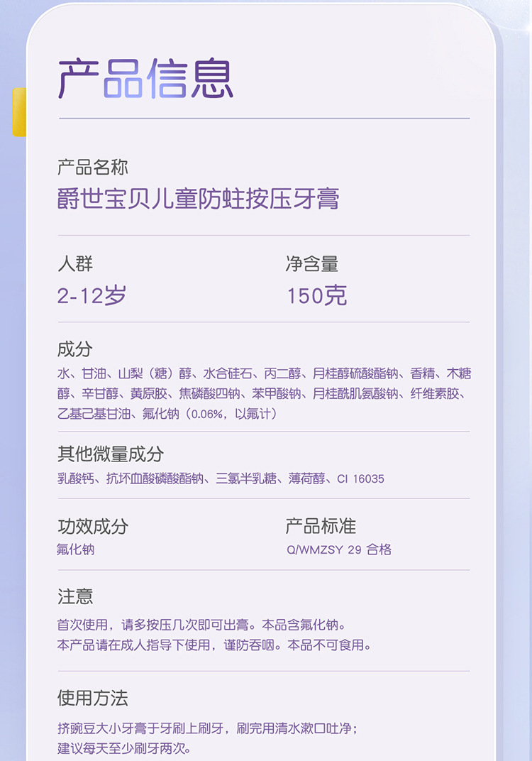Click the 功效成分 label
The width and height of the screenshot is (532, 761).
click(x=93, y=526)
